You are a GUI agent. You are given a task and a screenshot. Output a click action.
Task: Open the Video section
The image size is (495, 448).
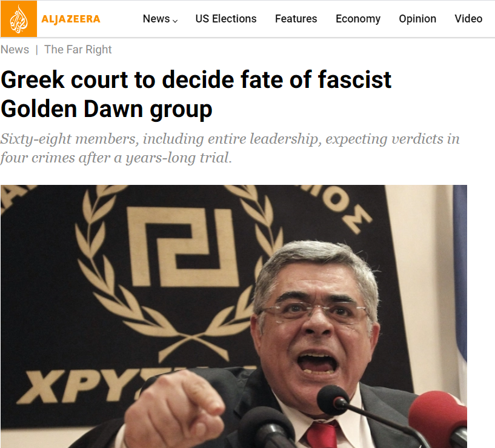click(468, 19)
